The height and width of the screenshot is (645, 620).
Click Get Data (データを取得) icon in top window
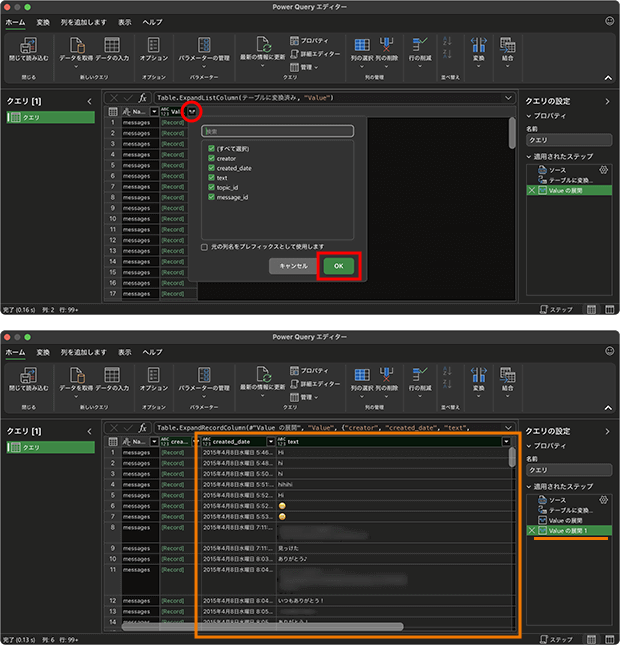pos(77,45)
